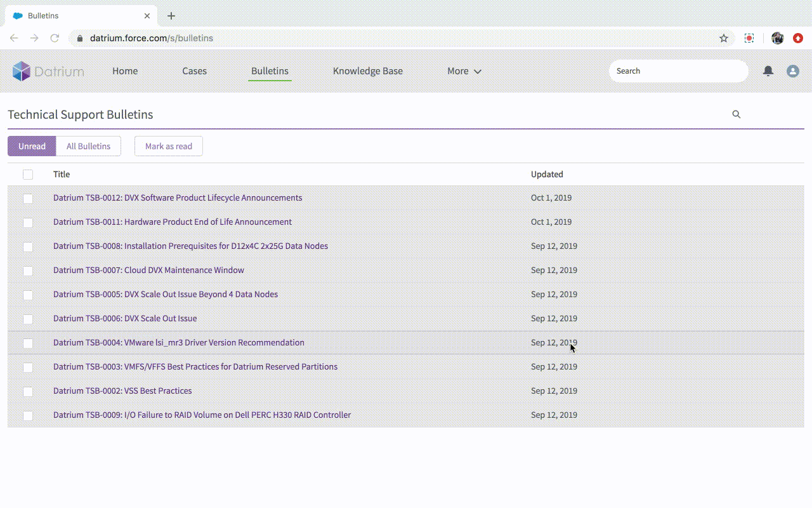Click the browser address bar URL

click(152, 38)
